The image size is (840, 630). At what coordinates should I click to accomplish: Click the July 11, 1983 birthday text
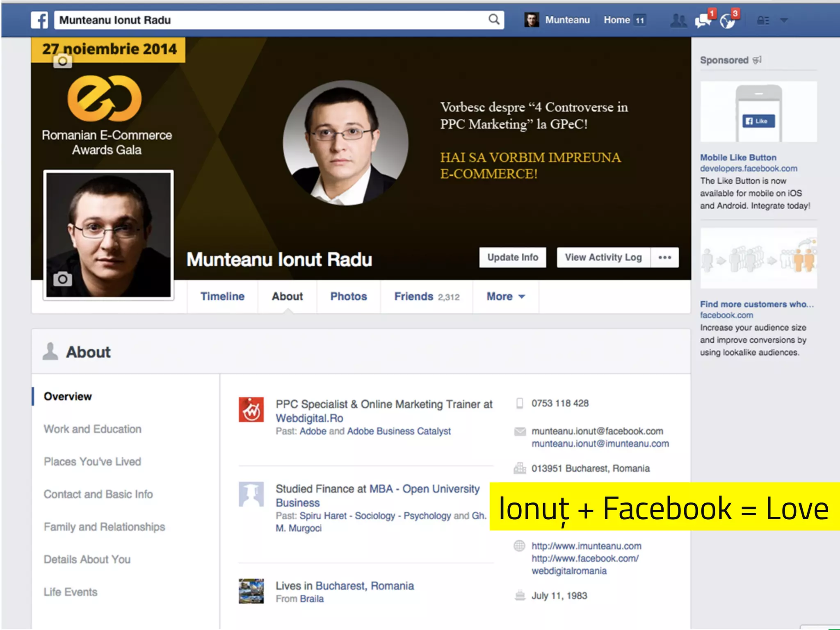[x=559, y=596]
